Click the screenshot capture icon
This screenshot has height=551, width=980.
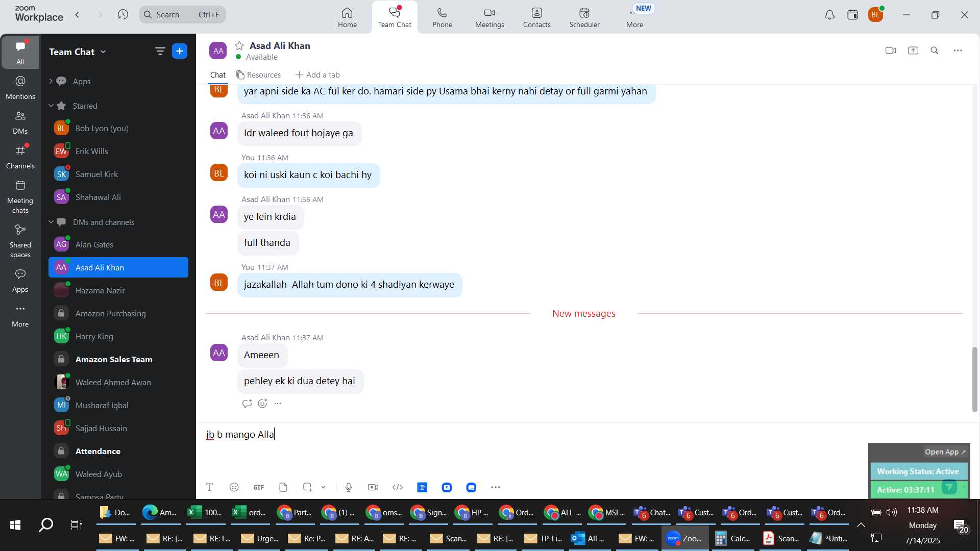[x=307, y=488]
